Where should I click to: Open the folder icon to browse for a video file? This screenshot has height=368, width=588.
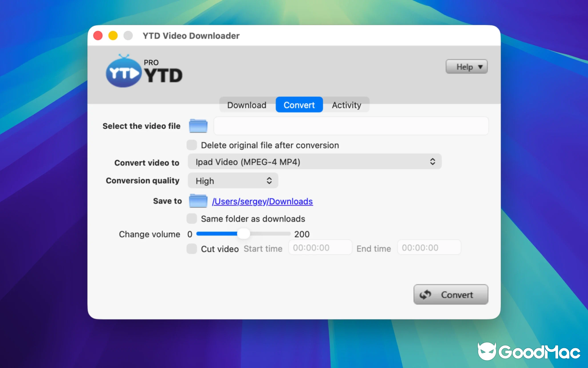pyautogui.click(x=198, y=125)
